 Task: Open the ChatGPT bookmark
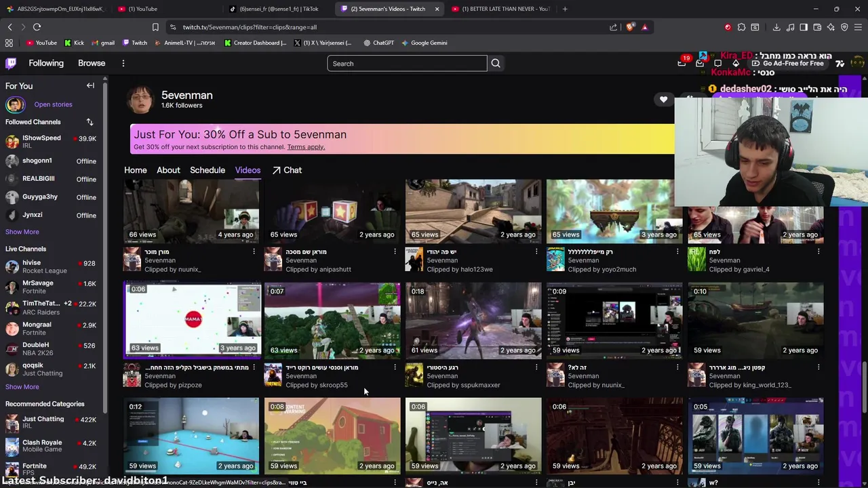pos(378,43)
